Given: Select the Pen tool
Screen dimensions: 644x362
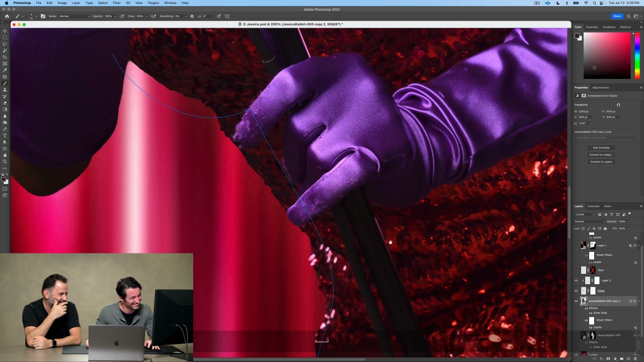Looking at the screenshot, I should tap(5, 129).
